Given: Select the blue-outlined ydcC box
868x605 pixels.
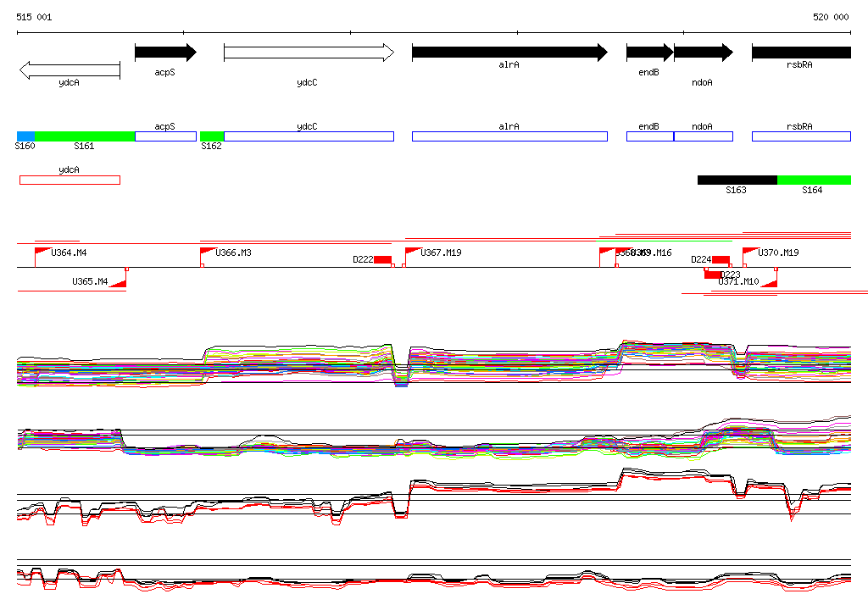Looking at the screenshot, I should coord(309,136).
